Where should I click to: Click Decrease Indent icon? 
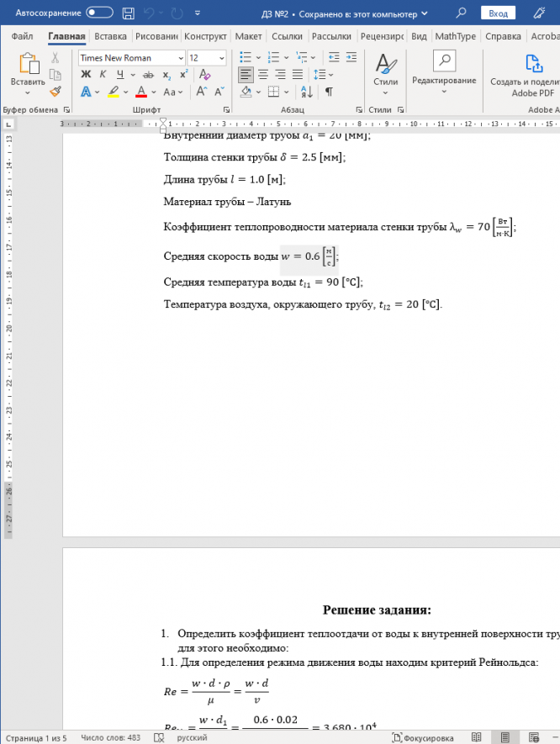click(x=334, y=57)
